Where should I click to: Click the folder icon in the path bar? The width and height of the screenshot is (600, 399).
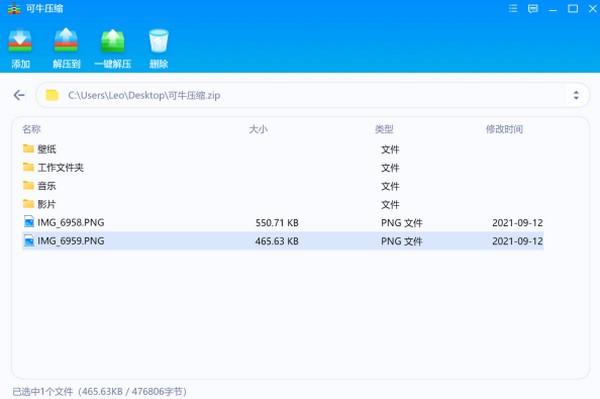coord(52,95)
